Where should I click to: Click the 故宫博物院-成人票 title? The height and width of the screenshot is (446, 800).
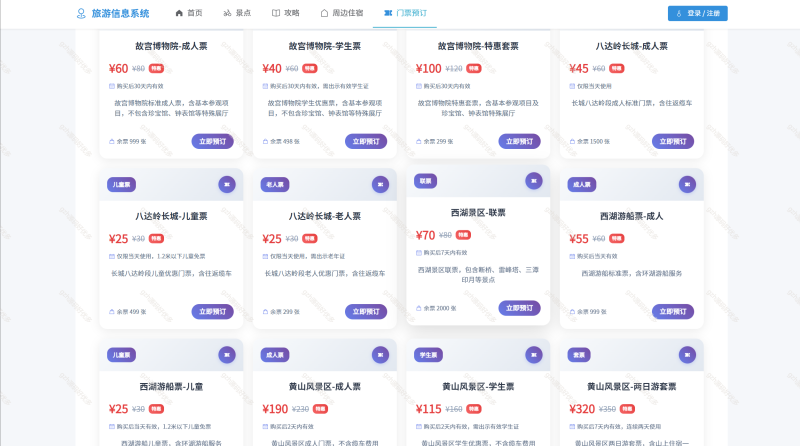click(171, 46)
